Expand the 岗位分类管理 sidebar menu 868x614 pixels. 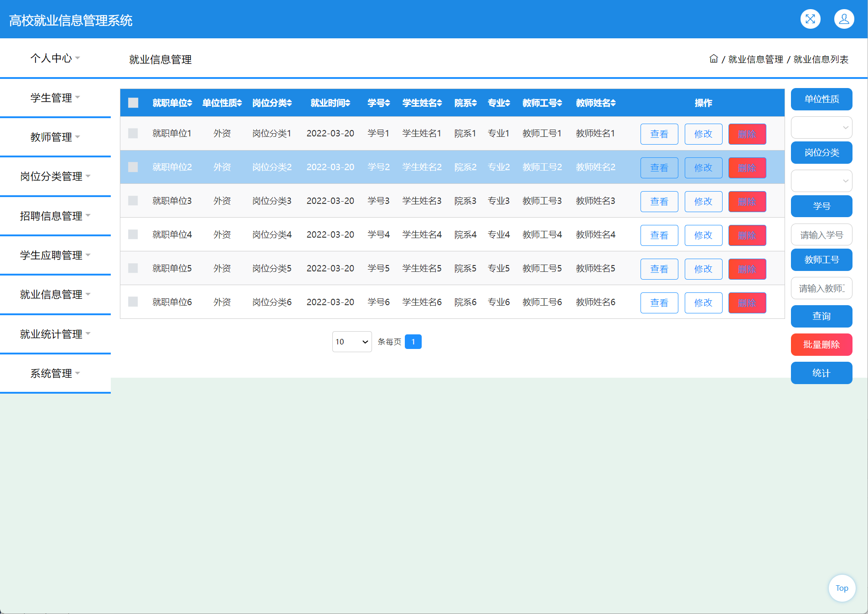pyautogui.click(x=55, y=176)
